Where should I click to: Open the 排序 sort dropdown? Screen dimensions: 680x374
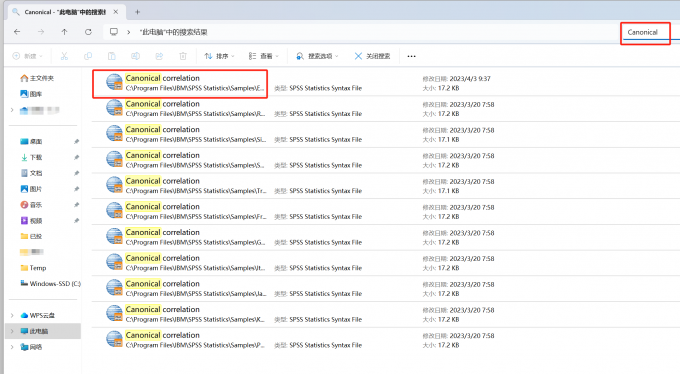219,56
